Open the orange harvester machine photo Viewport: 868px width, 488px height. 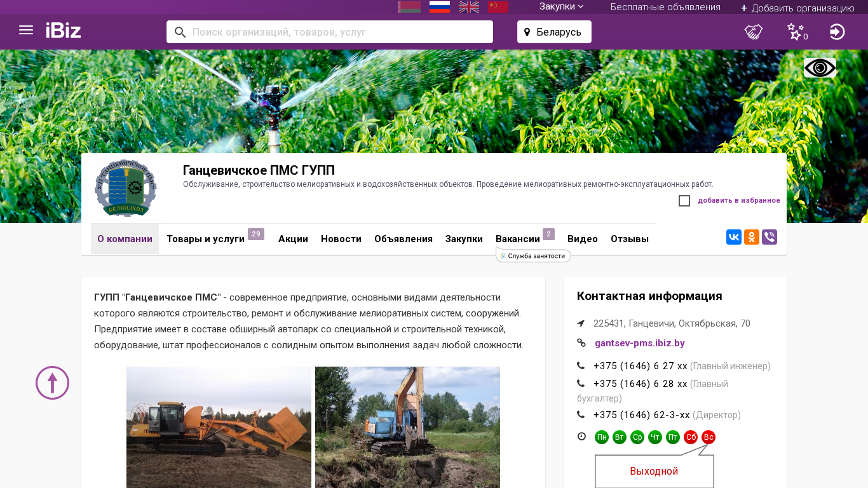coord(219,427)
